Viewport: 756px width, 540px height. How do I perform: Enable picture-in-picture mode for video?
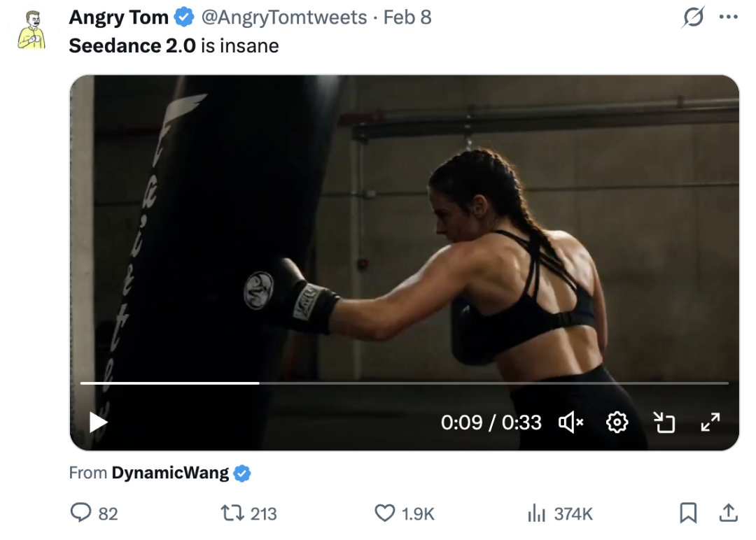(x=664, y=422)
